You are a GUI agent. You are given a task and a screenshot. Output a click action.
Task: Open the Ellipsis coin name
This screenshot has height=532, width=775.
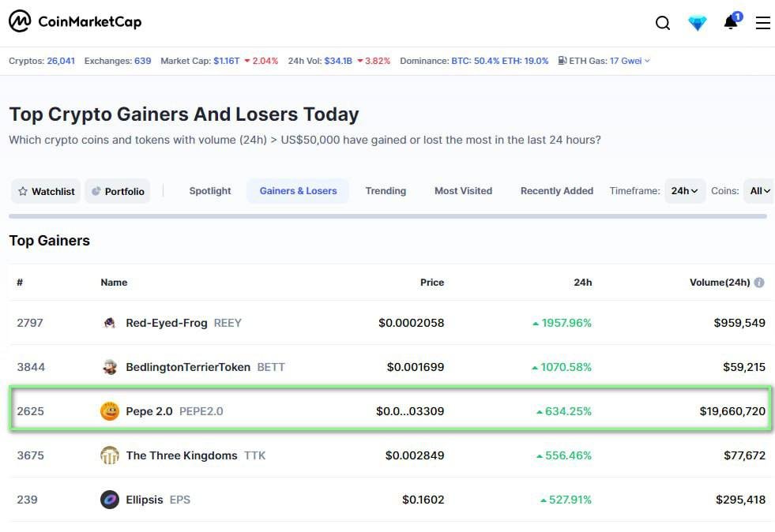pos(145,500)
